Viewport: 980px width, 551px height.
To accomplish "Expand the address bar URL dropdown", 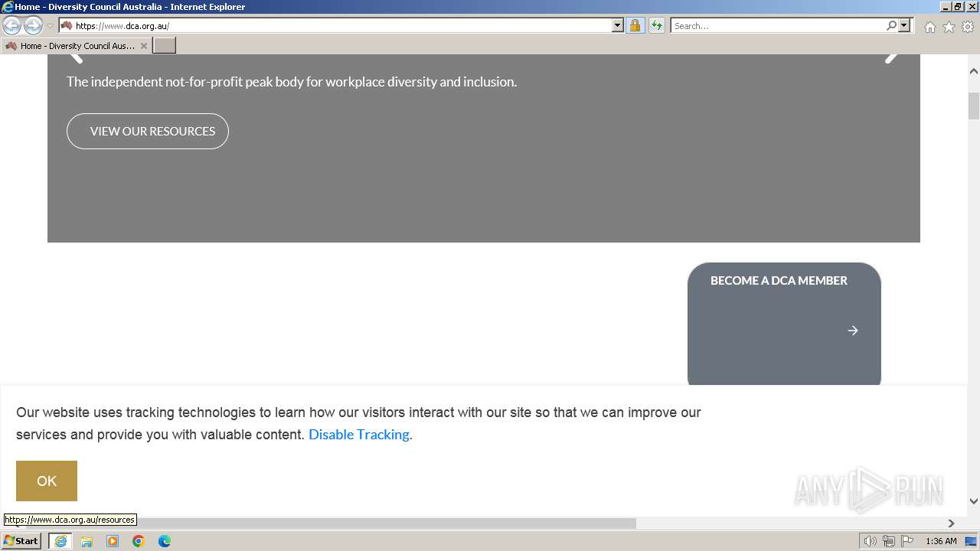I will (x=618, y=25).
